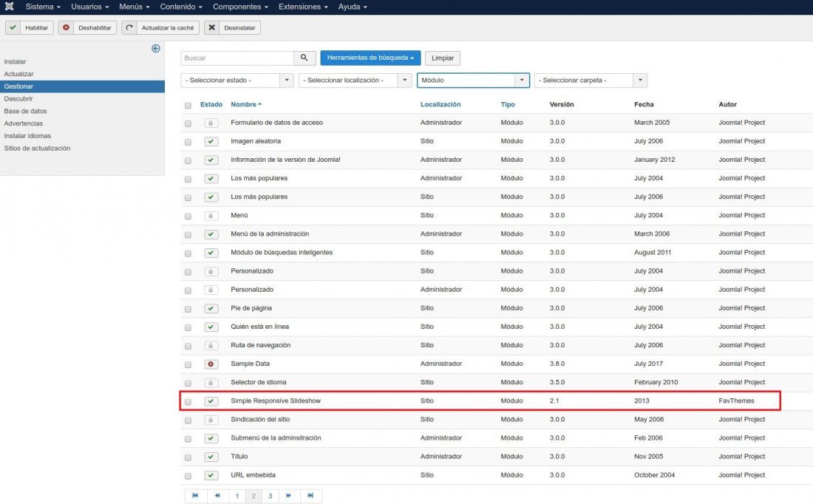Go to first page of results

click(195, 496)
